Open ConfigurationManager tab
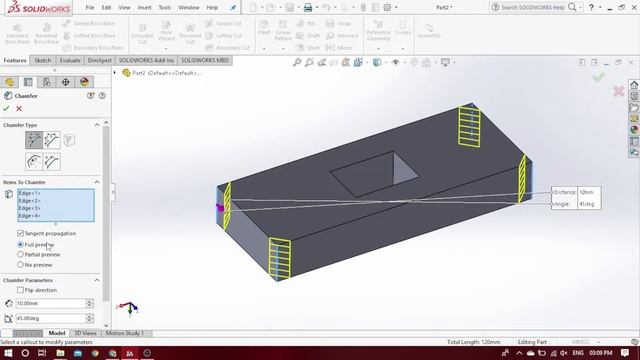 click(x=47, y=82)
